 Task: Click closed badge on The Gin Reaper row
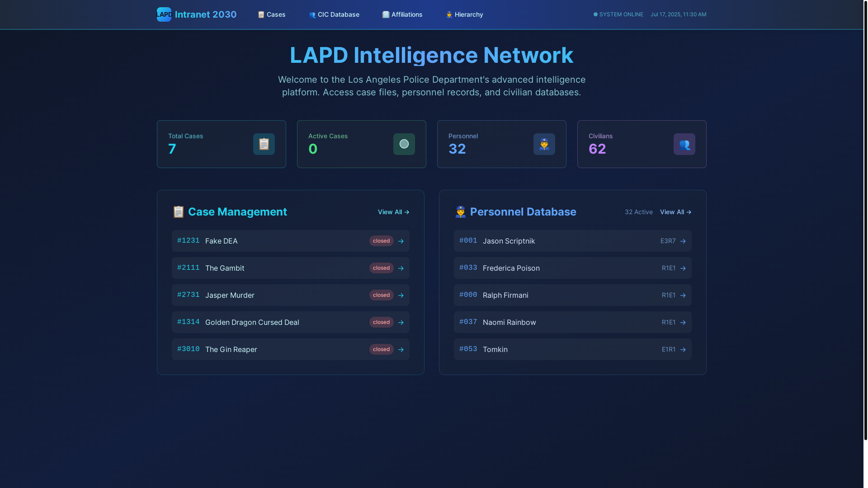382,349
